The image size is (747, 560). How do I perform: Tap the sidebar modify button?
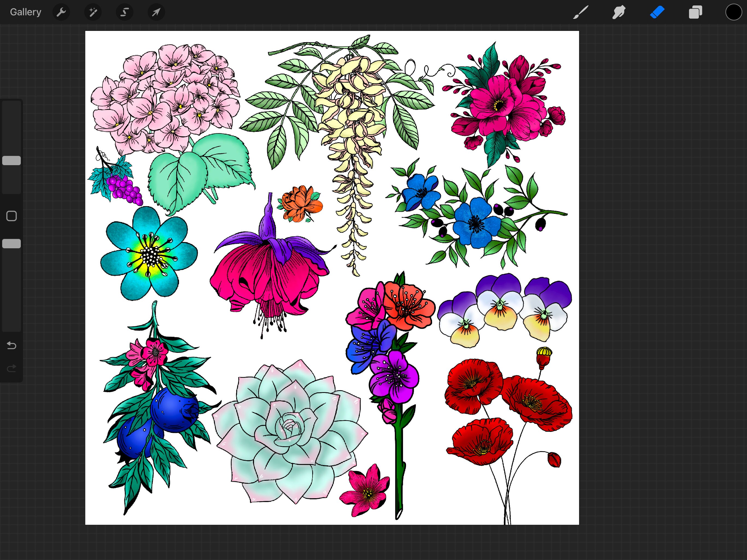pyautogui.click(x=11, y=215)
